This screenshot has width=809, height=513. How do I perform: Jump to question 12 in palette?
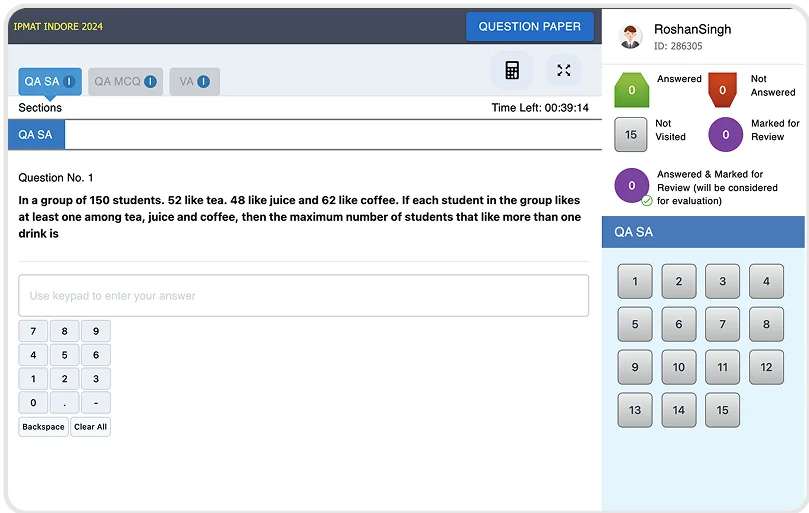point(766,367)
